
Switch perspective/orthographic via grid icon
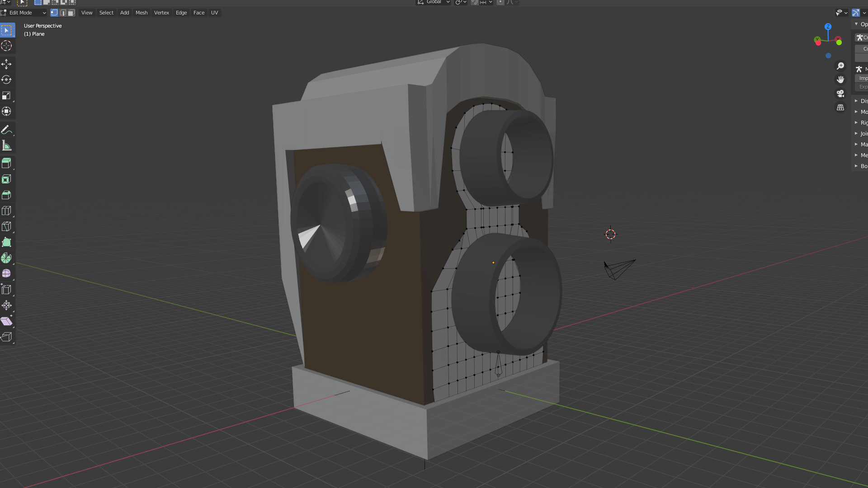pos(840,108)
